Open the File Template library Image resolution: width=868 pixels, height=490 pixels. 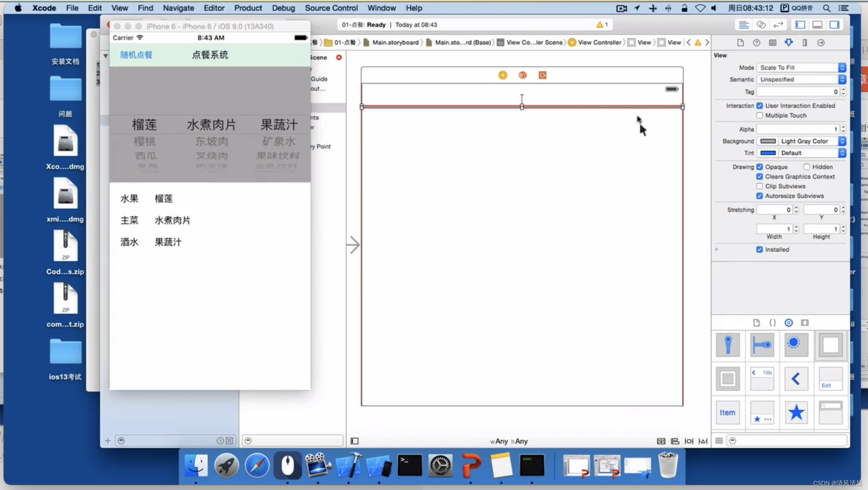point(756,323)
